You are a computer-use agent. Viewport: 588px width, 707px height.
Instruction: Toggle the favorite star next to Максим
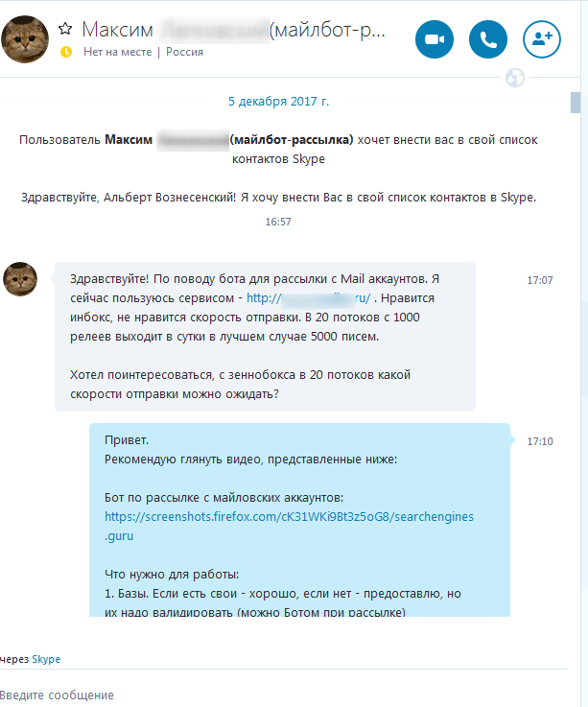[x=65, y=29]
